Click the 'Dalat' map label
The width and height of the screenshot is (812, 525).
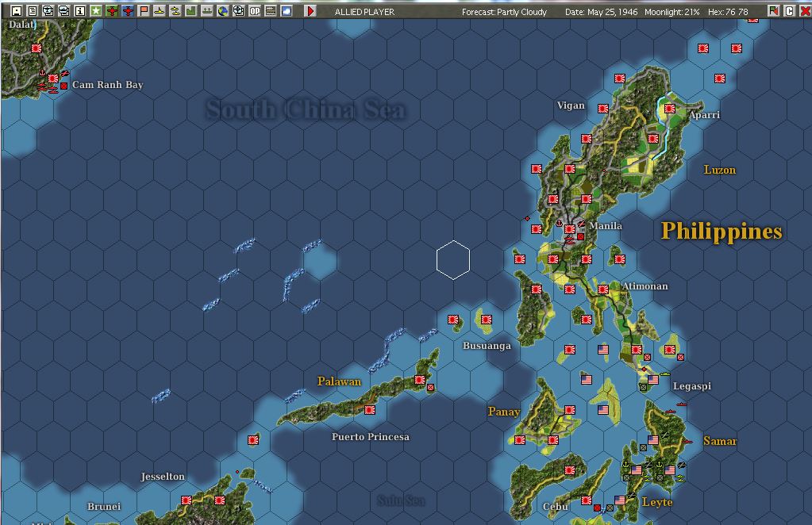tap(22, 24)
